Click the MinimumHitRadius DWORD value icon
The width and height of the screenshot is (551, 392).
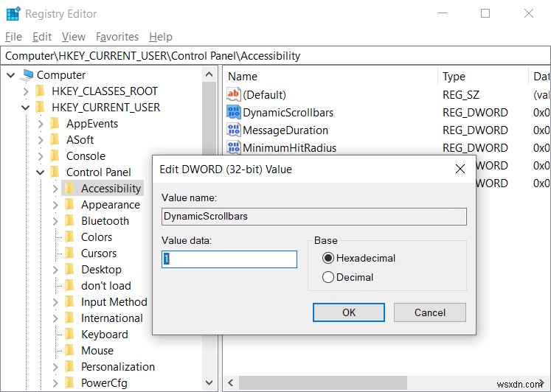(234, 147)
